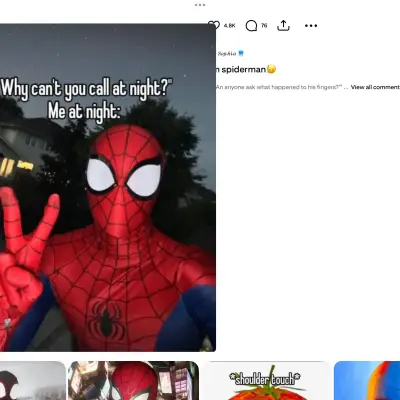Image resolution: width=400 pixels, height=400 pixels.
Task: Click the heart like icon
Action: pos(214,25)
